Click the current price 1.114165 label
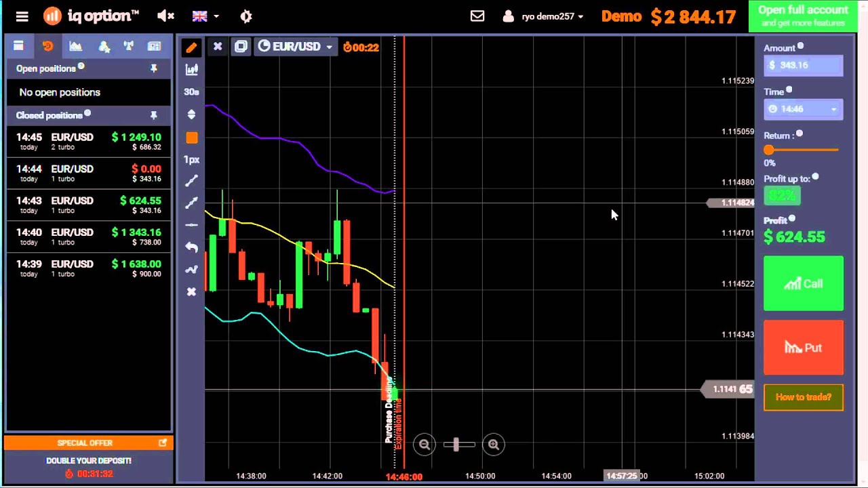Image resolution: width=868 pixels, height=488 pixels. click(x=727, y=389)
